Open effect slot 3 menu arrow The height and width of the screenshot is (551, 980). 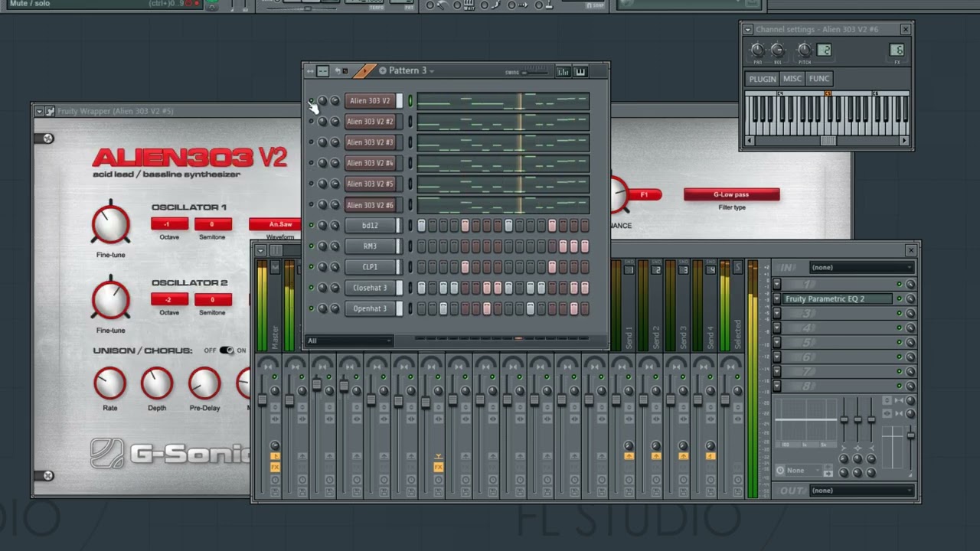(x=777, y=314)
